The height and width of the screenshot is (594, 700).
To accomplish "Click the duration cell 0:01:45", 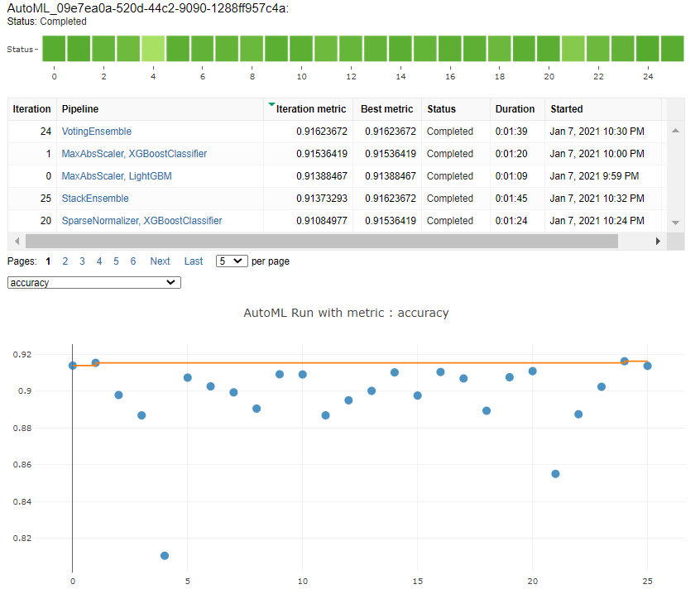I will [511, 199].
